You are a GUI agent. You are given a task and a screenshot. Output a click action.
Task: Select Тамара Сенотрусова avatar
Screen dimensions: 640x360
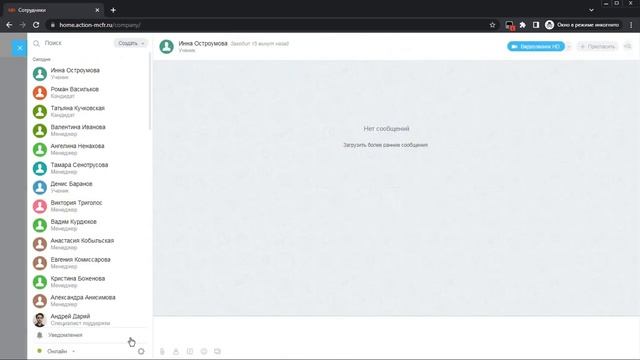pos(40,168)
